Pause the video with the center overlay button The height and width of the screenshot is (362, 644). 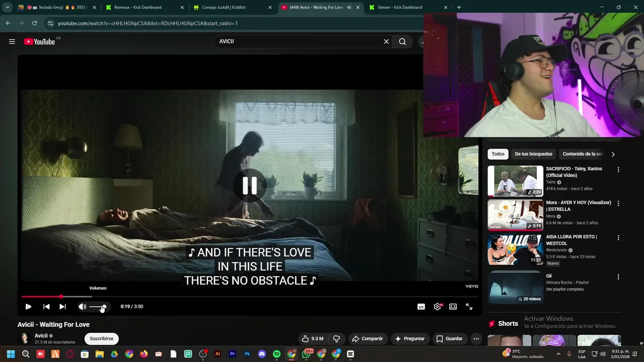pyautogui.click(x=250, y=186)
